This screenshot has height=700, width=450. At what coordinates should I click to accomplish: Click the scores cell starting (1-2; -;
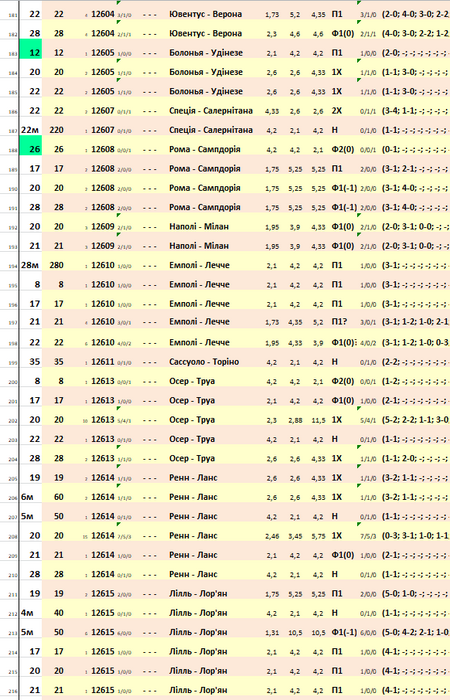pos(415,381)
